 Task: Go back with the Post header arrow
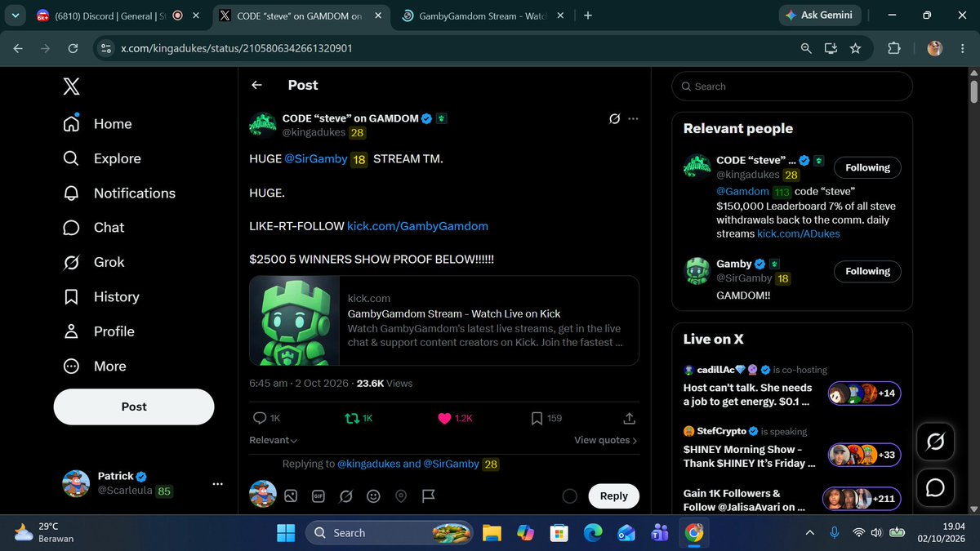(256, 85)
